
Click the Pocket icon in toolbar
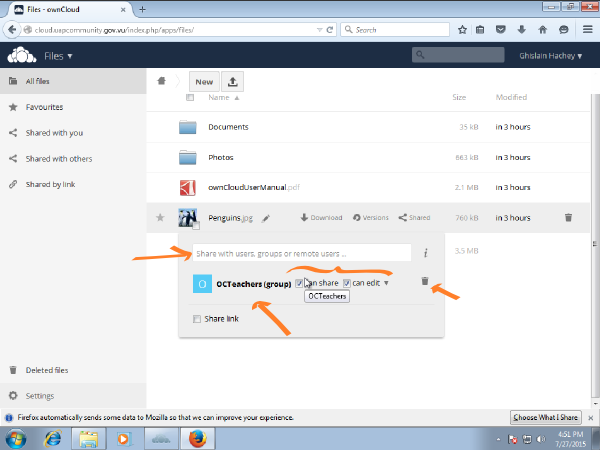(501, 29)
